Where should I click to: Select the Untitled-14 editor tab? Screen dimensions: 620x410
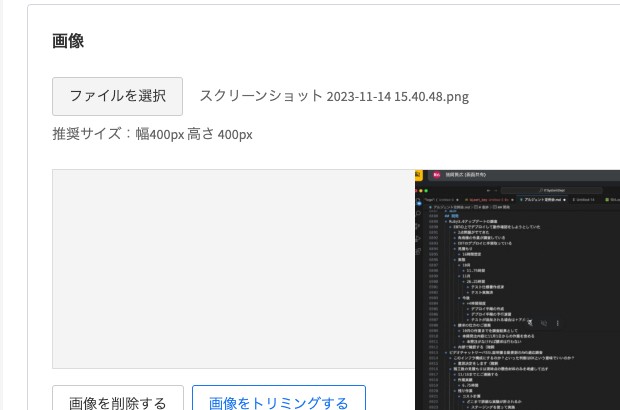click(x=584, y=200)
